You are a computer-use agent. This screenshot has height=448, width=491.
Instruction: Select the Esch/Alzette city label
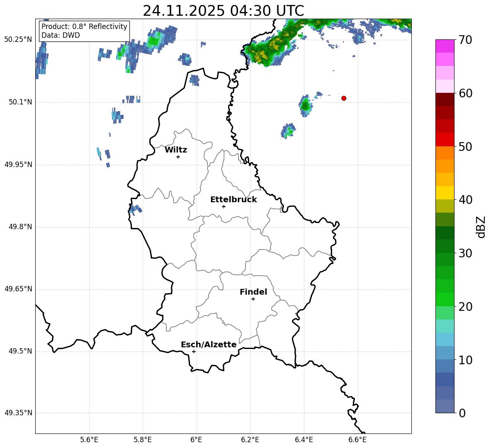click(x=209, y=344)
